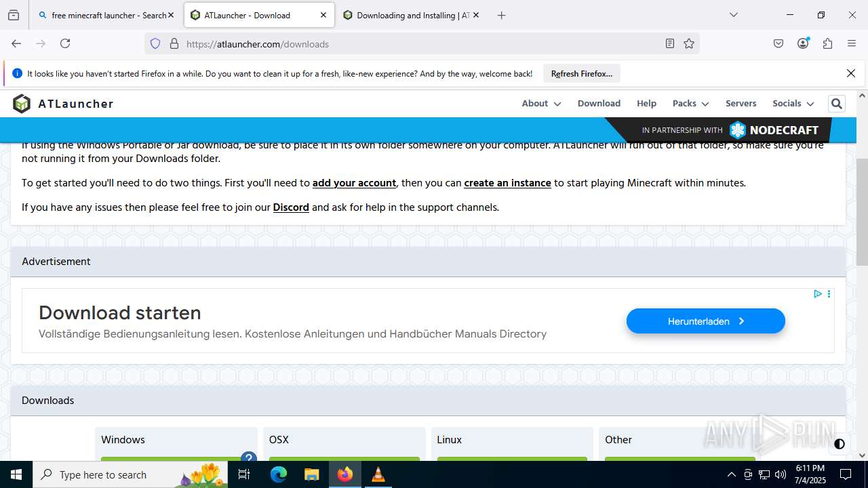Image resolution: width=868 pixels, height=488 pixels.
Task: Click the Other download card heading
Action: click(618, 440)
